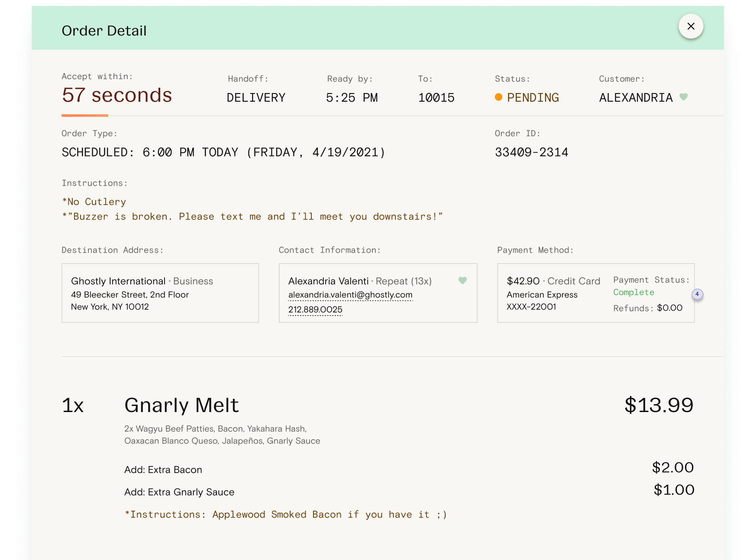Click the accept countdown progress bar

coord(85,116)
